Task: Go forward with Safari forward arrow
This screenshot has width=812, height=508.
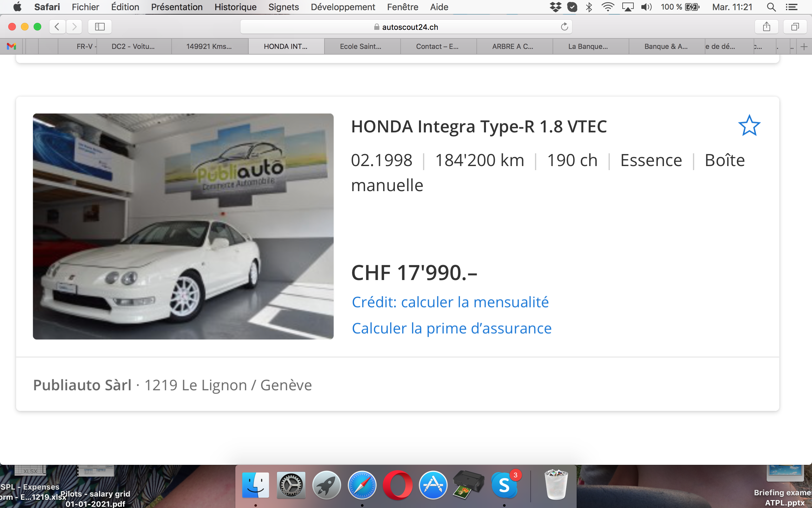Action: tap(74, 27)
